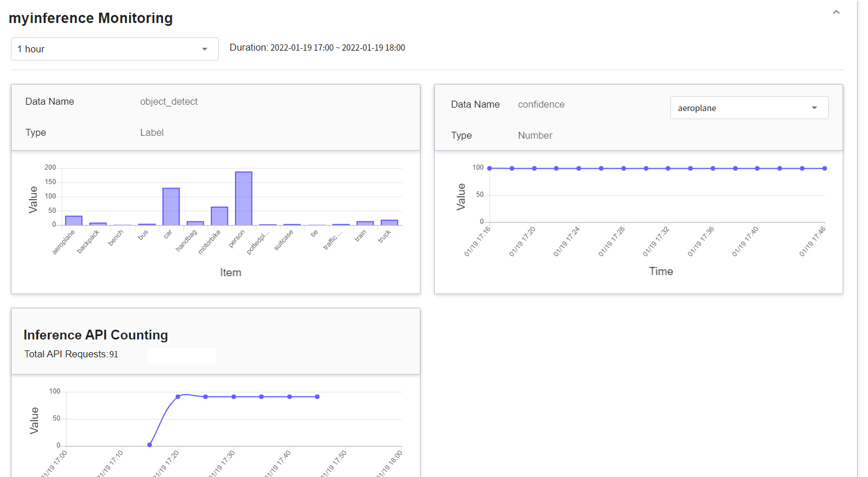Click the train bar in the bar chart
The width and height of the screenshot is (868, 477).
365,223
